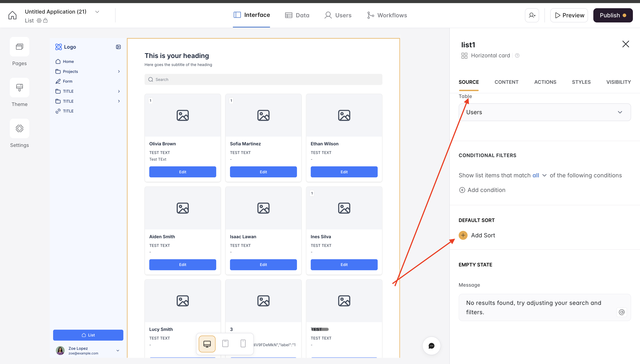Click the invite user icon button
The height and width of the screenshot is (364, 640).
tap(532, 15)
